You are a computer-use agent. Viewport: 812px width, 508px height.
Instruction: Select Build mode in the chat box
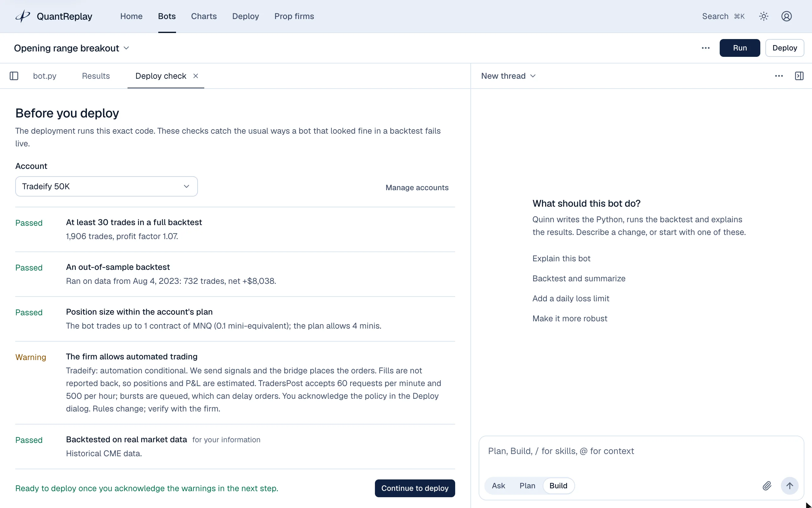pos(558,486)
